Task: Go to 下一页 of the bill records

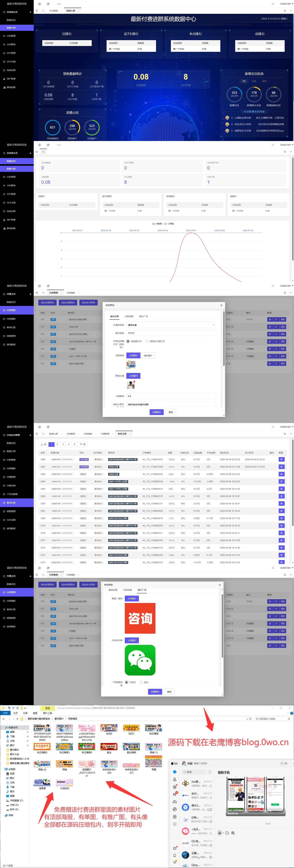Action: pos(83,444)
